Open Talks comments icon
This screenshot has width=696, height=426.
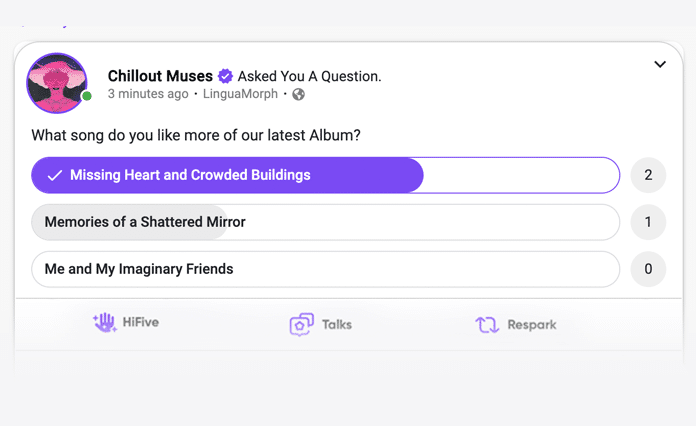(x=301, y=324)
